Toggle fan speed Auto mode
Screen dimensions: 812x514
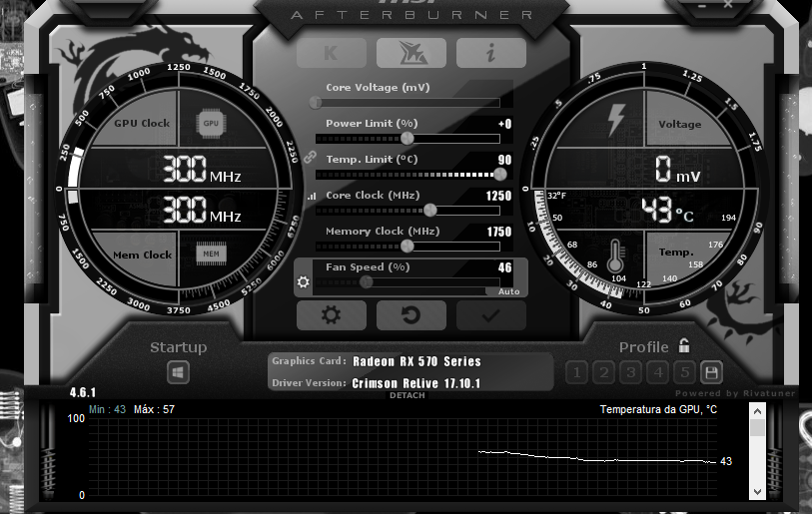coord(508,292)
